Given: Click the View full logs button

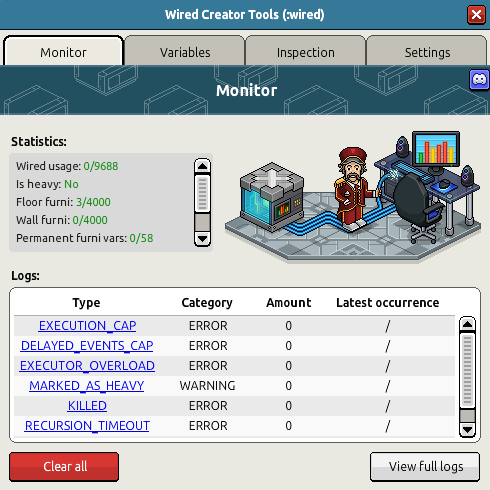Looking at the screenshot, I should pyautogui.click(x=425, y=467).
